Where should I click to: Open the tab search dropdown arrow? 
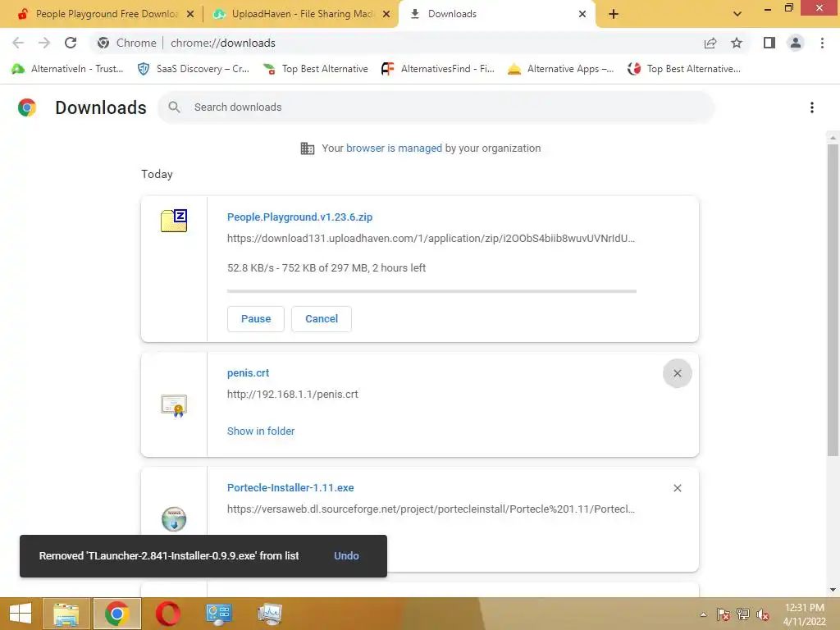click(737, 14)
